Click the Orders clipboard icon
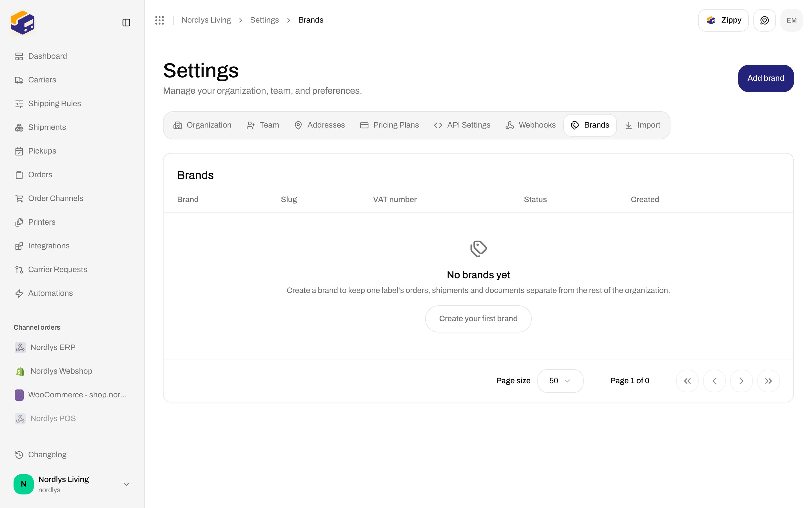The image size is (812, 508). point(19,175)
